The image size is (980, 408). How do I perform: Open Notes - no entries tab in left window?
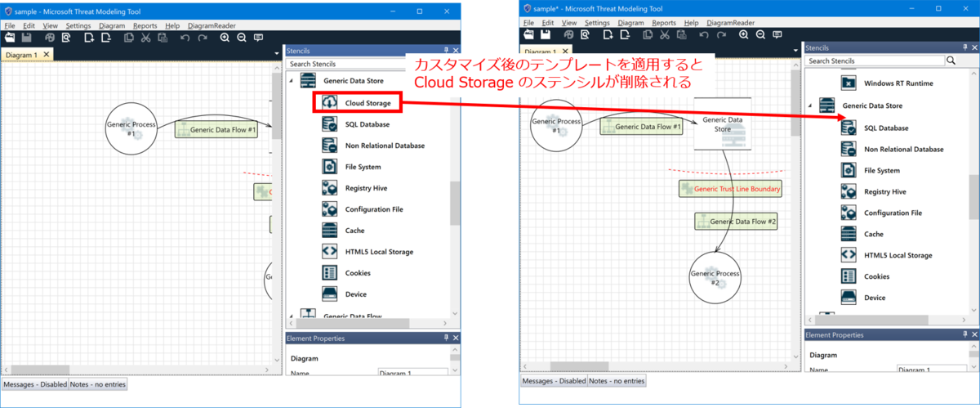98,383
